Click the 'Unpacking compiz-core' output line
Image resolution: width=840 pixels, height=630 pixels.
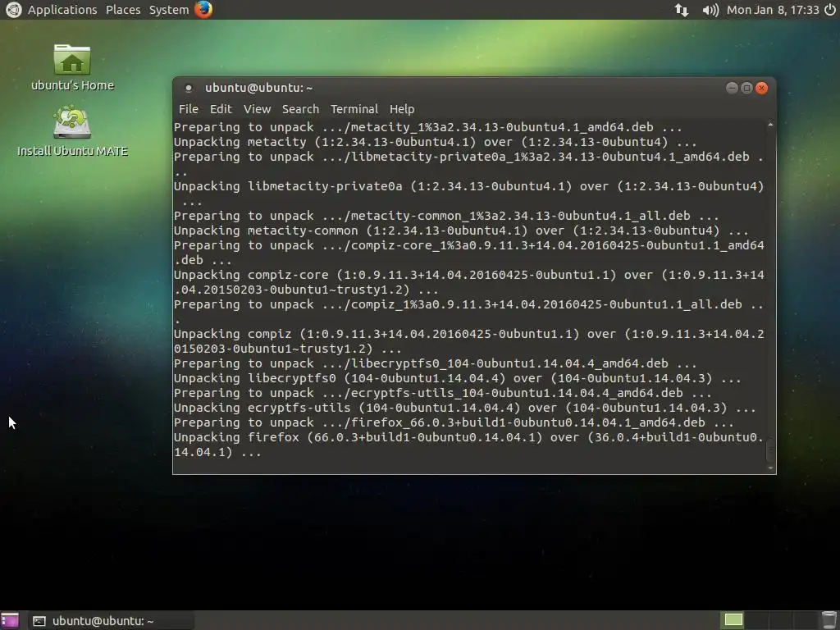click(x=468, y=282)
